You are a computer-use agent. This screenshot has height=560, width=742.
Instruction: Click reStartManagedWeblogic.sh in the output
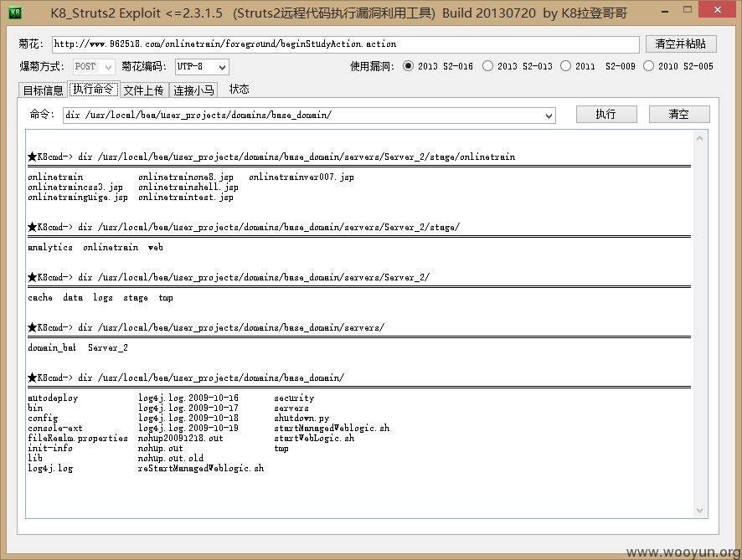pos(201,468)
